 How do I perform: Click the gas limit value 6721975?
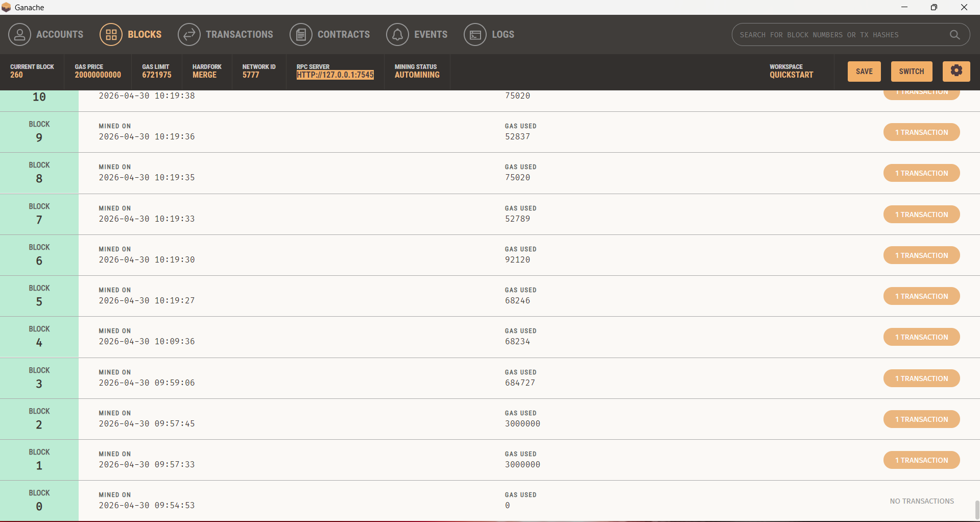157,75
